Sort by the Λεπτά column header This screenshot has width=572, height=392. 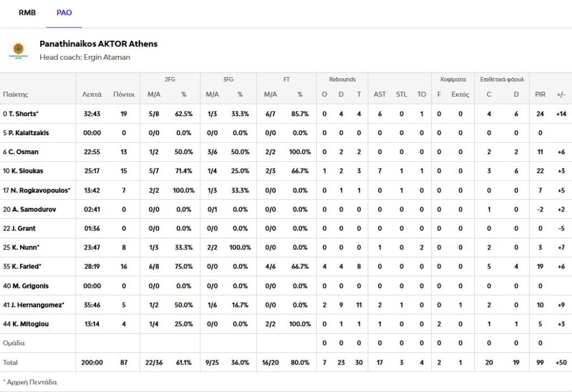92,94
